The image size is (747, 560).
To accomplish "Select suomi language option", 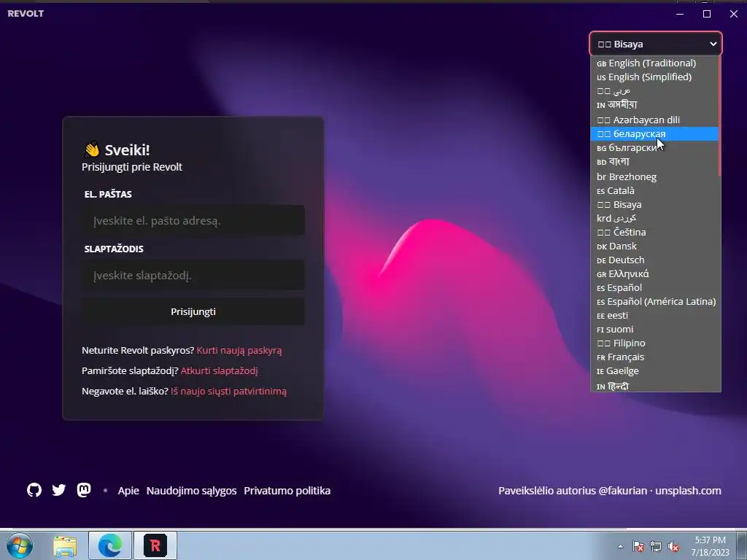I will click(x=654, y=329).
